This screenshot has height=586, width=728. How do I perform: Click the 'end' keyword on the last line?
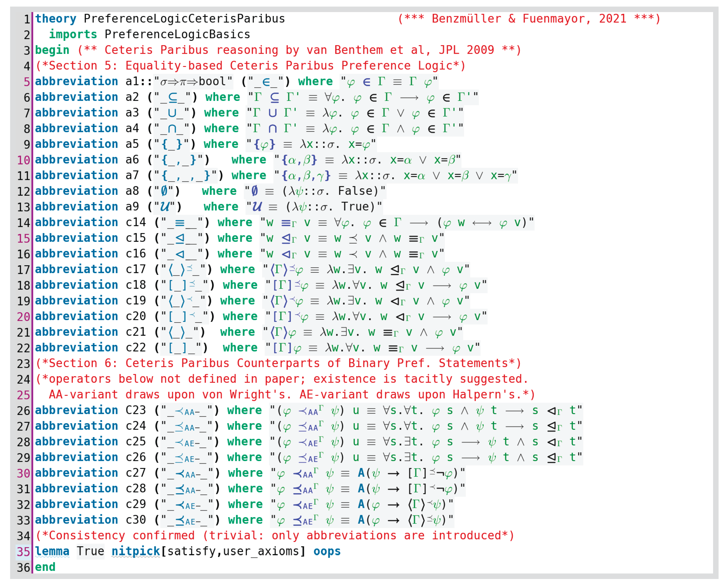45,567
